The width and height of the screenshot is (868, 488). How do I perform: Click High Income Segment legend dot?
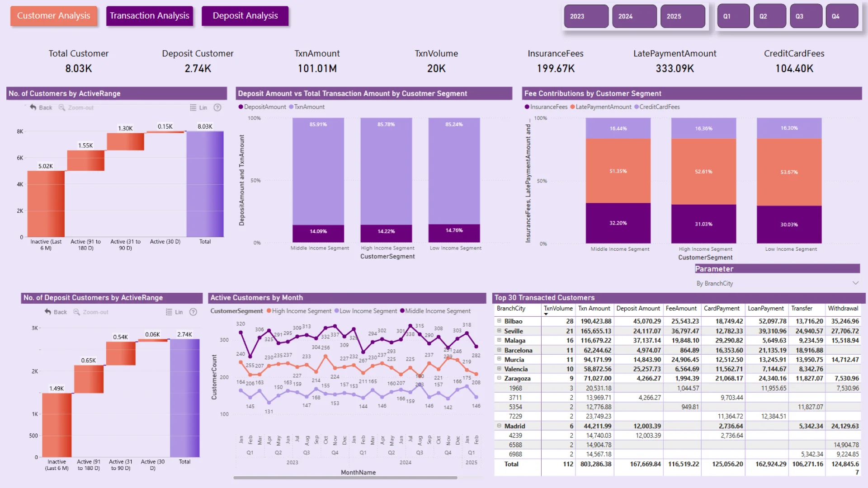point(269,311)
